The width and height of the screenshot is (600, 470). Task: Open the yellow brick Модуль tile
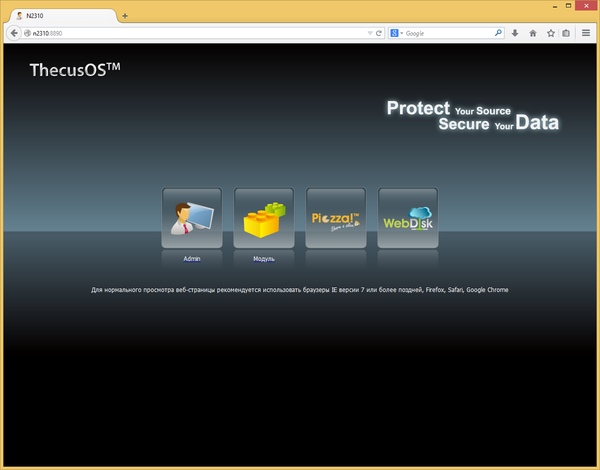[264, 217]
